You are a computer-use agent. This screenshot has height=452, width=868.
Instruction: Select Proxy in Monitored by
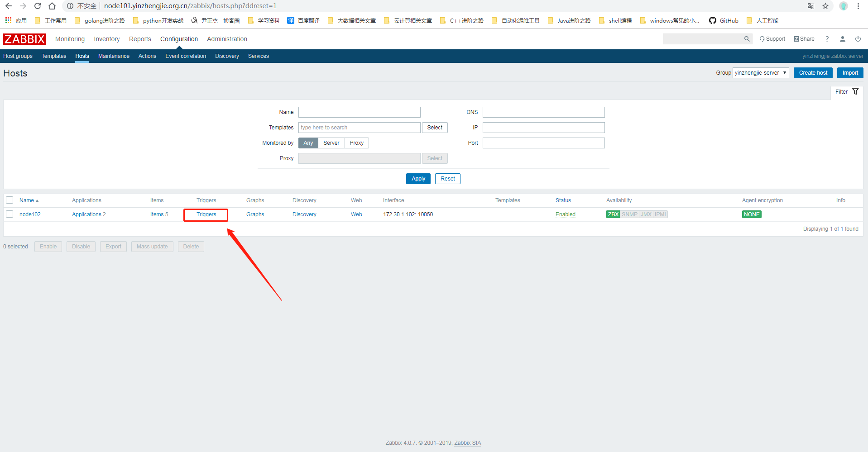point(357,143)
